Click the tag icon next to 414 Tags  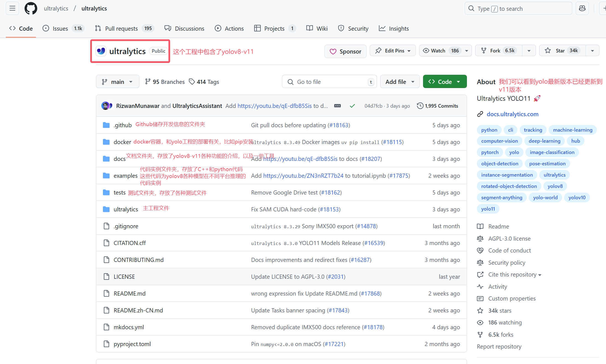point(192,82)
